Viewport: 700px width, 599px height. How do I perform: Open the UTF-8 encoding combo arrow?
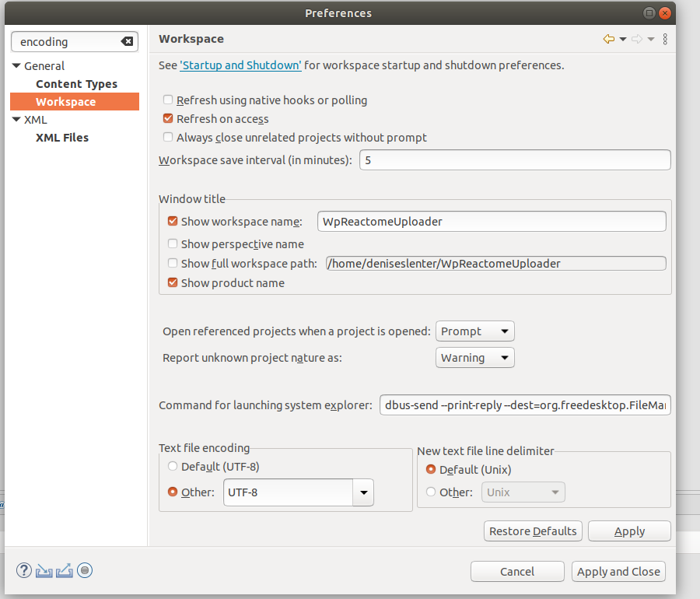coord(363,492)
